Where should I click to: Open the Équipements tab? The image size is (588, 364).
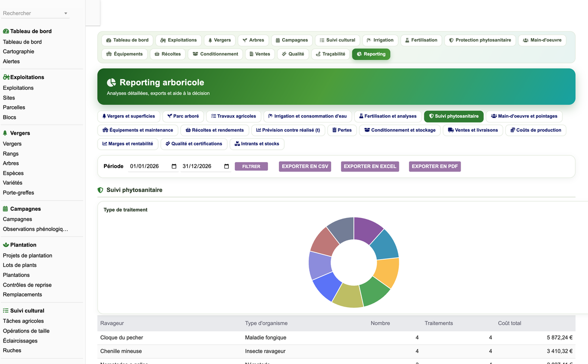[x=124, y=54]
